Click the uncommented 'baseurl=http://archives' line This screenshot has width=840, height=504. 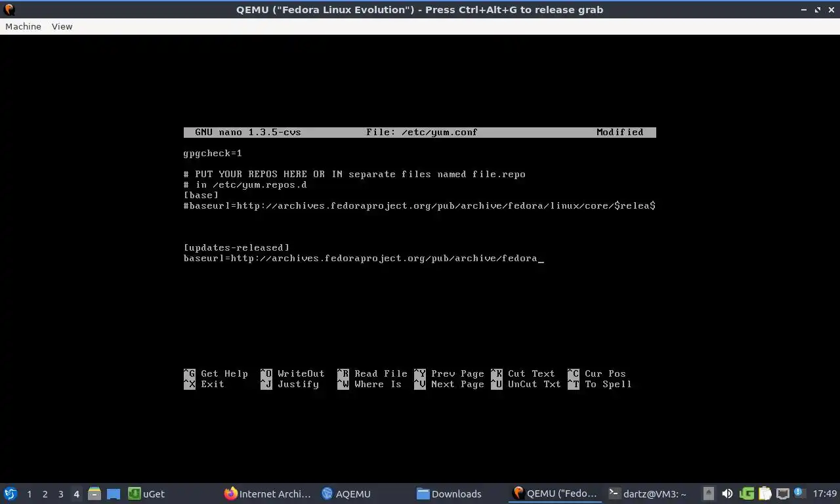coord(360,258)
